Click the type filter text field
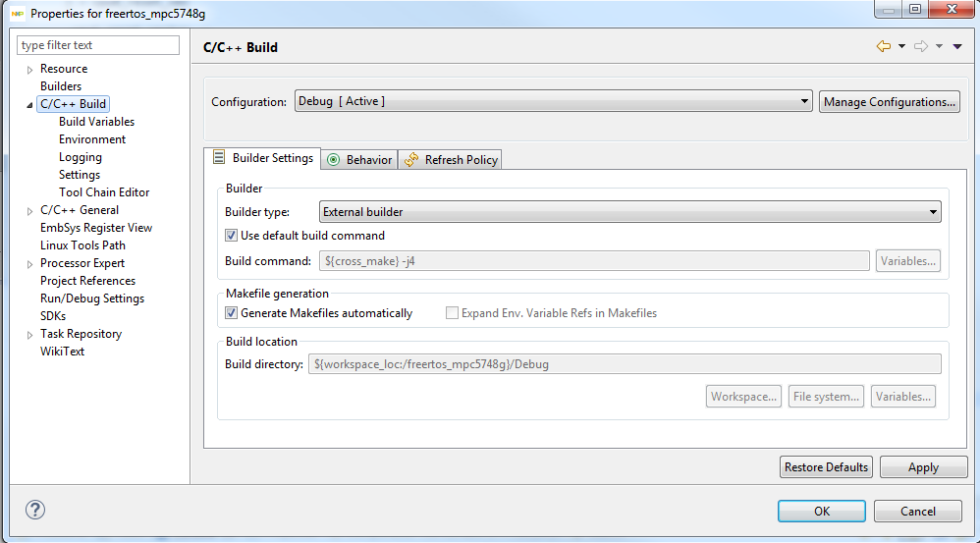Screen dimensions: 980x543 [98, 45]
